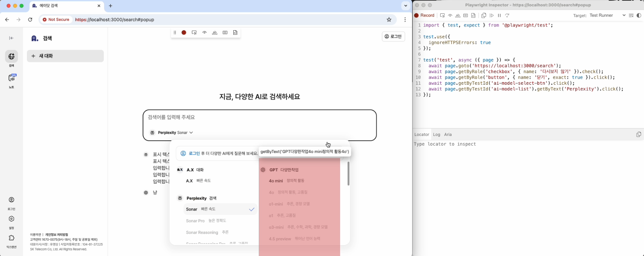
Task: Click the Step over icon in Inspector
Action: (507, 16)
